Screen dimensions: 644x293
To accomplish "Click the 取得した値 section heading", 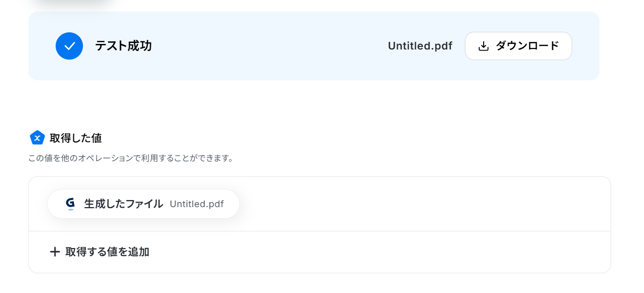I will (76, 137).
